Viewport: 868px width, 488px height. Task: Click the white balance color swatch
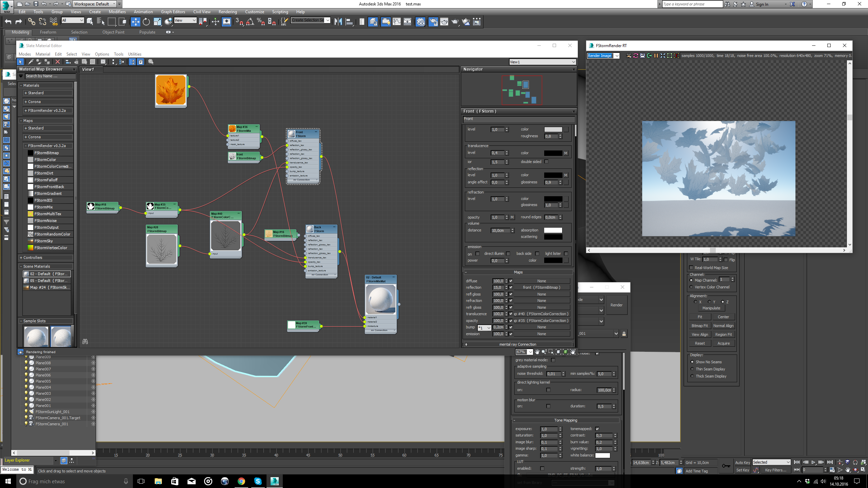[x=603, y=455]
